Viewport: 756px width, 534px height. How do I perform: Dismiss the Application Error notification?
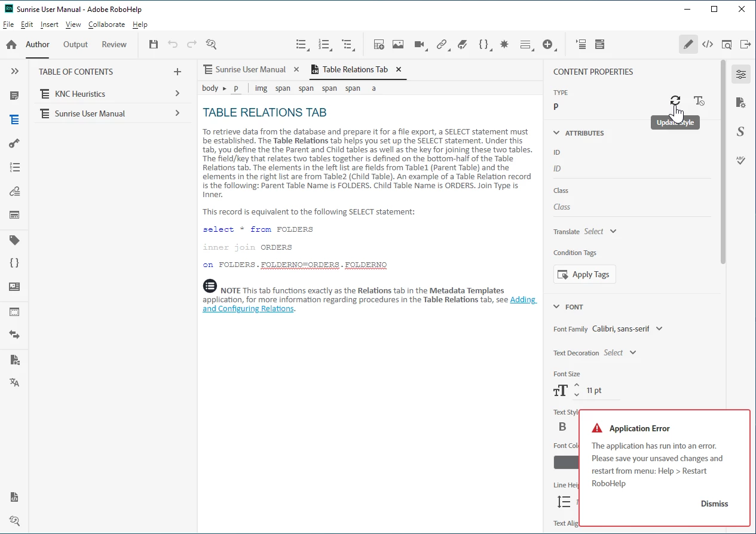click(714, 504)
